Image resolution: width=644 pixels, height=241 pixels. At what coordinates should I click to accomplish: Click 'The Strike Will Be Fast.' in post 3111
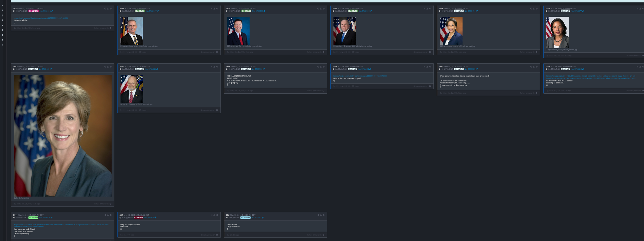[x=24, y=231]
